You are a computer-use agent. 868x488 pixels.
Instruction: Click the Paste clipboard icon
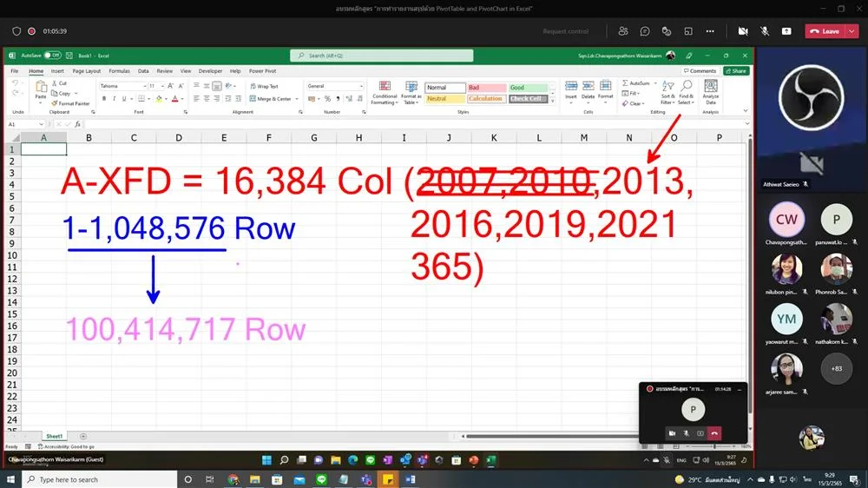[x=41, y=88]
